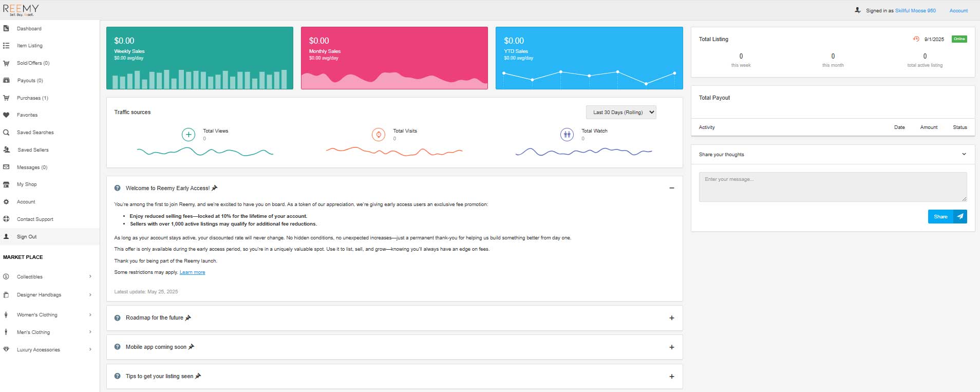Open Messages (0) in the sidebar
This screenshot has width=980, height=392.
[32, 167]
